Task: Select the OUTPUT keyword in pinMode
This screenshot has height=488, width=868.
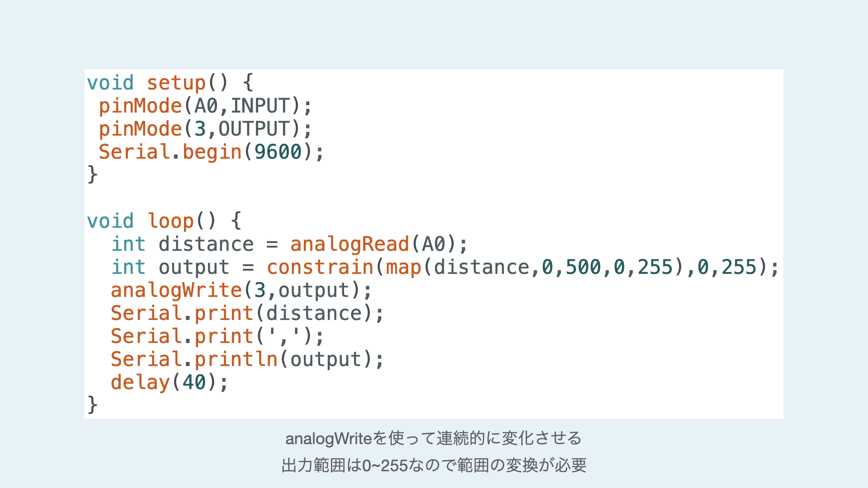Action: click(x=254, y=129)
